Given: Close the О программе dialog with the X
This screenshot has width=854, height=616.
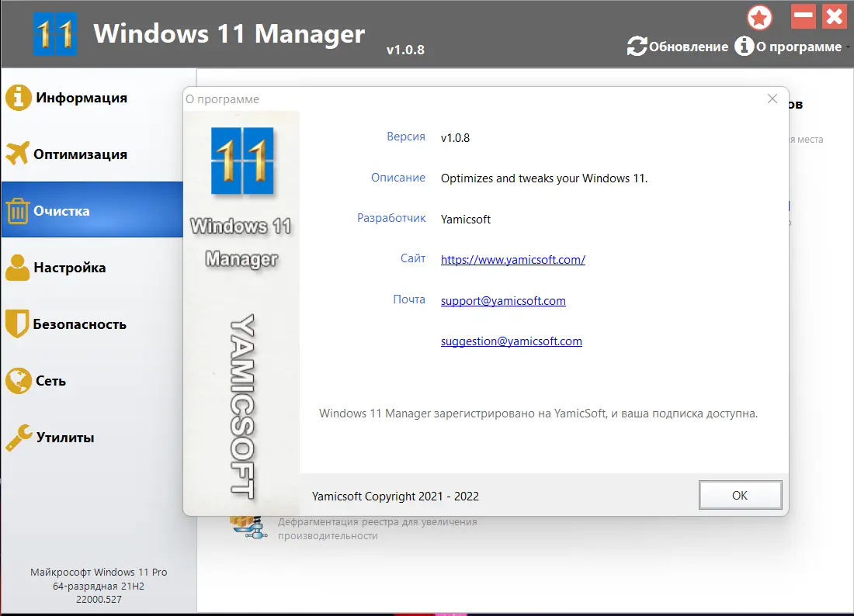Looking at the screenshot, I should [x=772, y=99].
